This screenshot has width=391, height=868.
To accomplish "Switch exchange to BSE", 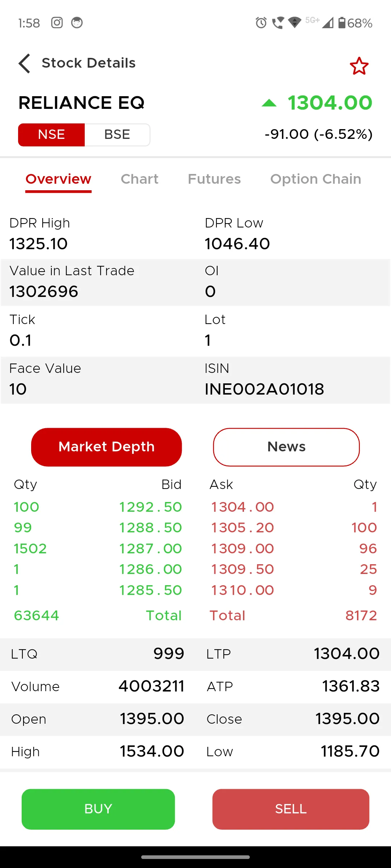I will click(x=117, y=135).
